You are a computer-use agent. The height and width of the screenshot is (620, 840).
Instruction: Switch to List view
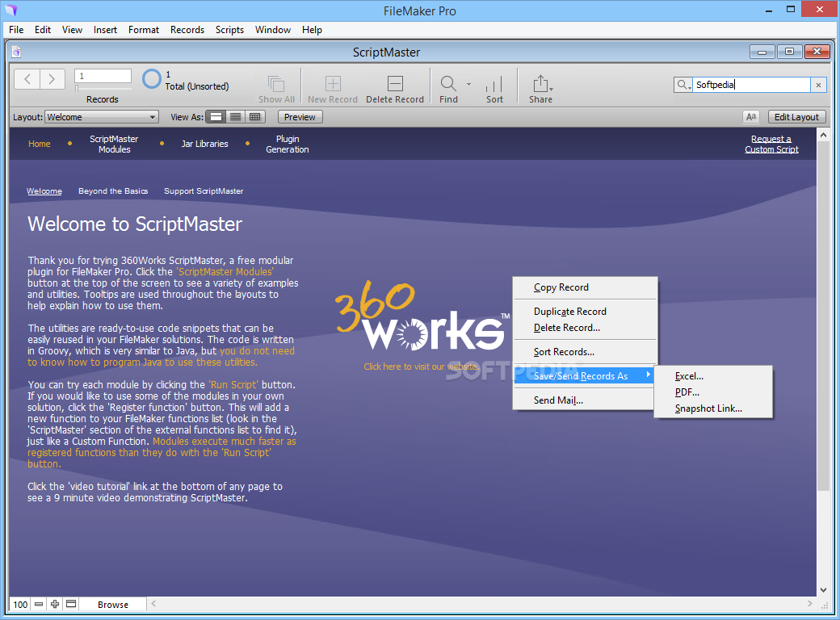(x=235, y=117)
